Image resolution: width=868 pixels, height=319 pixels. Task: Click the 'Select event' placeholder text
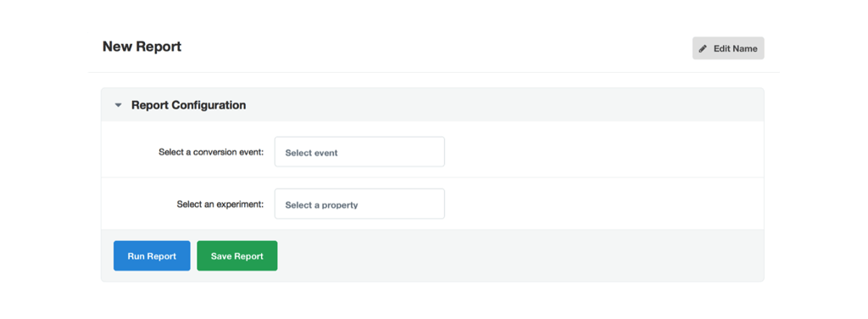click(x=312, y=153)
